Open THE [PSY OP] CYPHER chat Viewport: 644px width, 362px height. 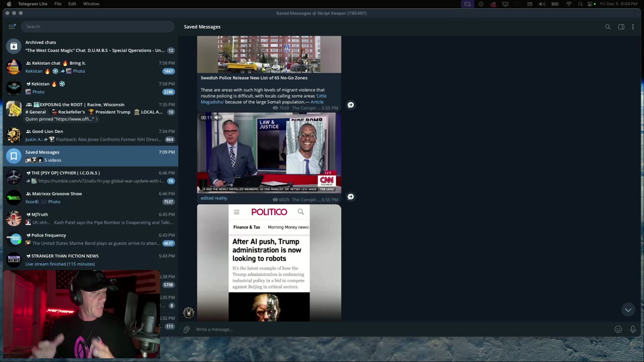point(91,176)
